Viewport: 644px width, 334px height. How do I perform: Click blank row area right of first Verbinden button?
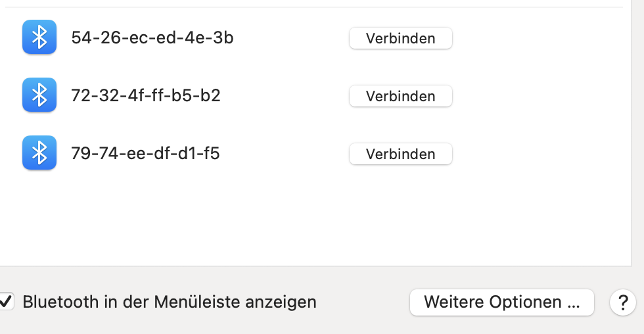click(539, 38)
